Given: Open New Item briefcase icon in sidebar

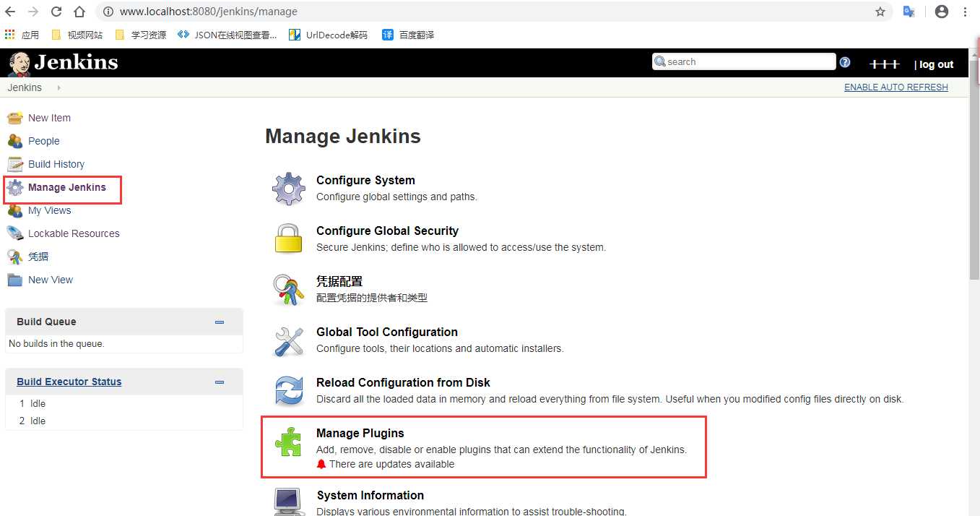Looking at the screenshot, I should 15,118.
